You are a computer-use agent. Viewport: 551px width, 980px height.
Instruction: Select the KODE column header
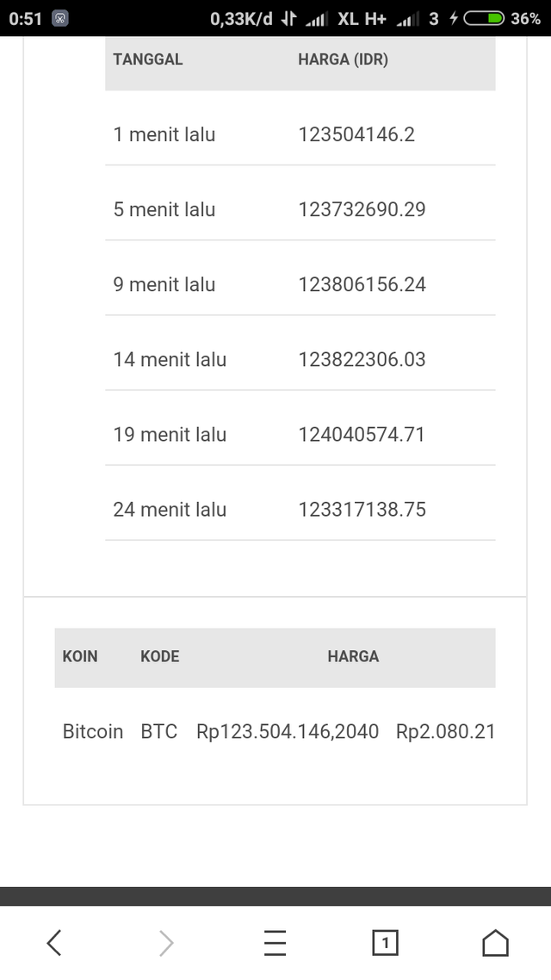(159, 656)
